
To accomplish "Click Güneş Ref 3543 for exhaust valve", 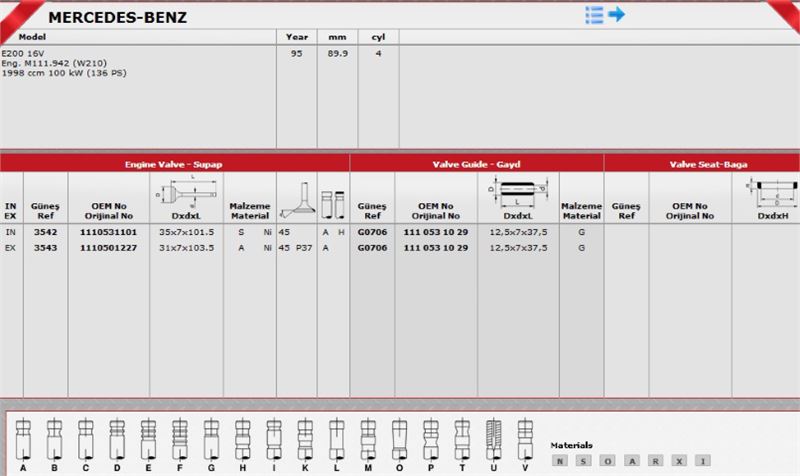I will tap(45, 248).
